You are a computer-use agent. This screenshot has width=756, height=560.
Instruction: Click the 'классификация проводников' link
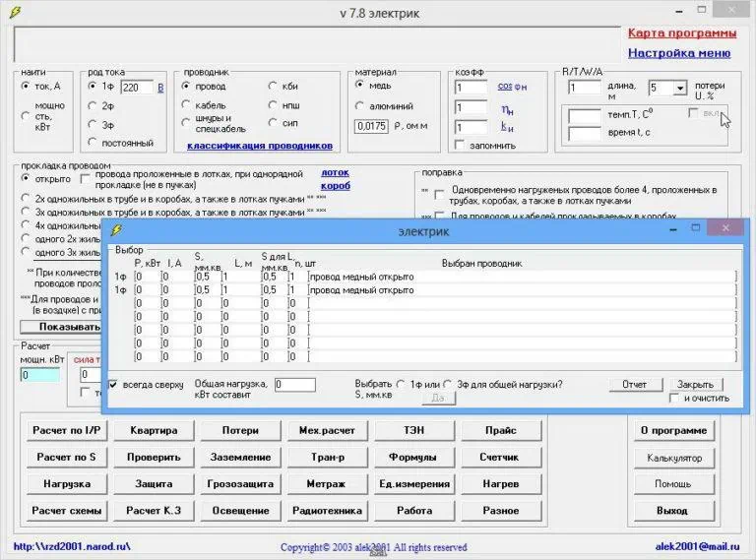coord(260,146)
